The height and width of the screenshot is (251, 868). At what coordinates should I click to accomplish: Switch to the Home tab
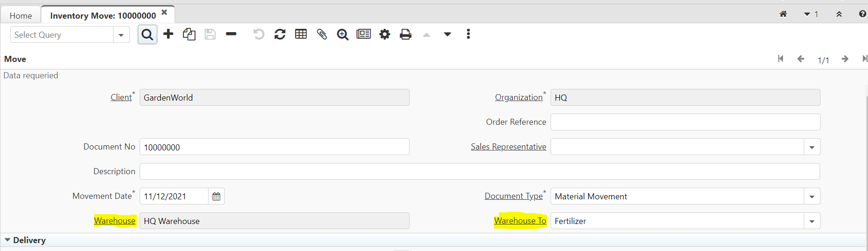point(21,16)
